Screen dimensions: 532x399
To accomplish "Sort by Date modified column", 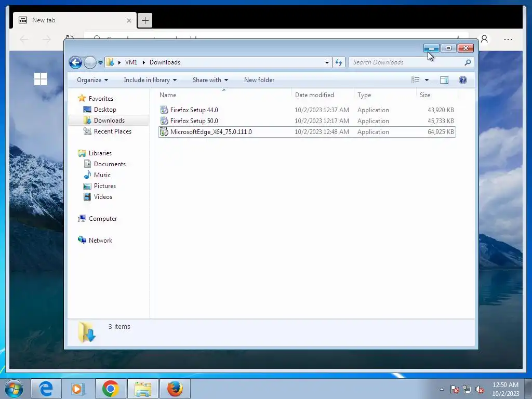I will point(322,95).
